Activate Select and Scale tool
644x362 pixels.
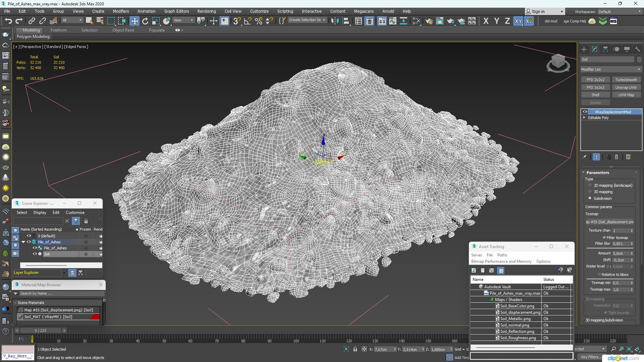pos(156,21)
